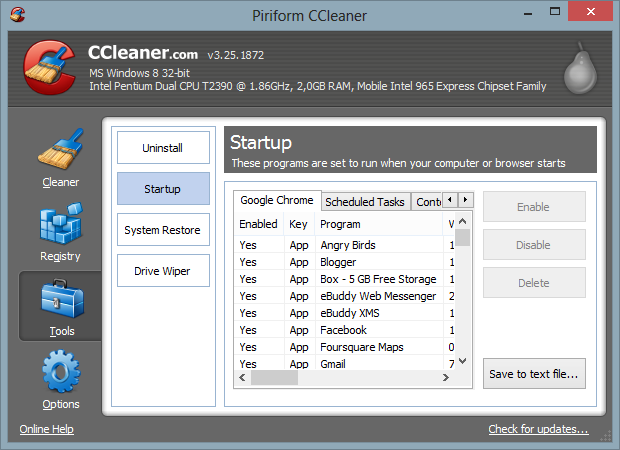Click Check for updates link
Image resolution: width=620 pixels, height=450 pixels.
coord(538,429)
